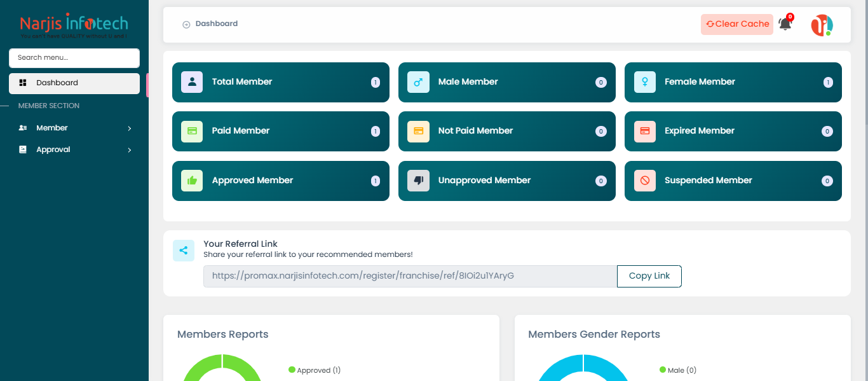
Task: Click the Members Reports heading
Action: point(223,335)
